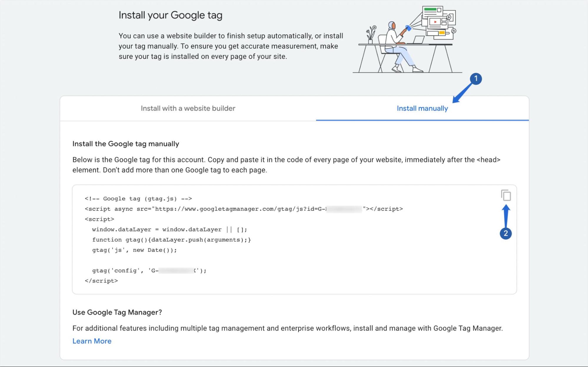Click the Install your Google tag heading
This screenshot has width=588, height=367.
(x=170, y=15)
